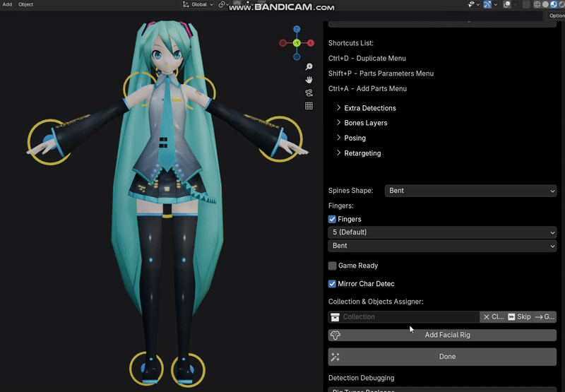This screenshot has width=565, height=392.
Task: Open selectability and visibility options
Action: [473, 4]
